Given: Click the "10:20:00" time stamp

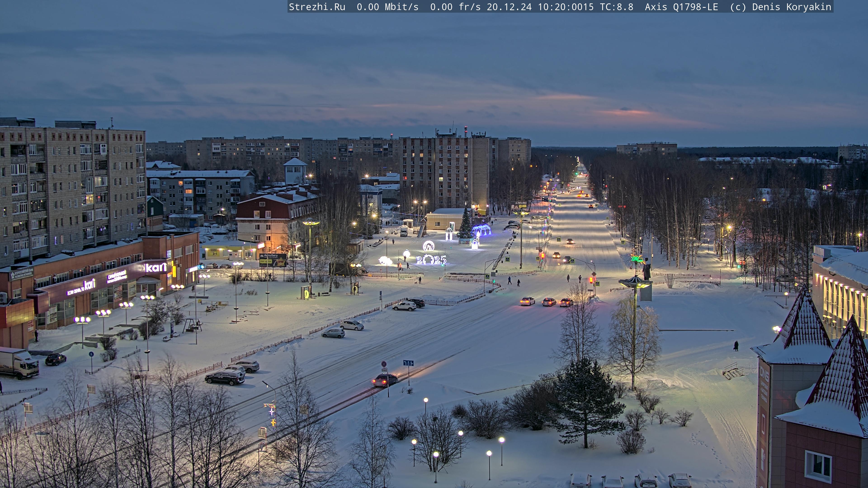Looking at the screenshot, I should [560, 7].
